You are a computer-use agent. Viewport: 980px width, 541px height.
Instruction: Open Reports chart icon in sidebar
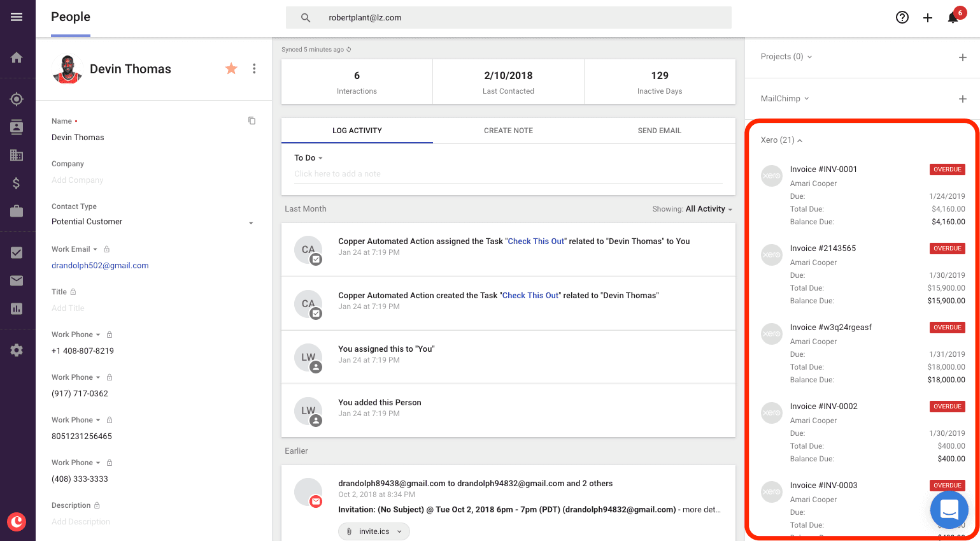(x=17, y=308)
